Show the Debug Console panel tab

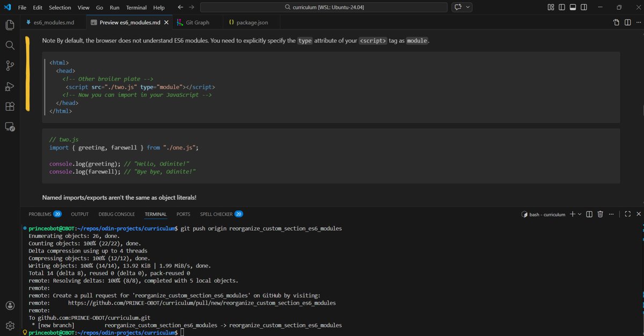117,214
